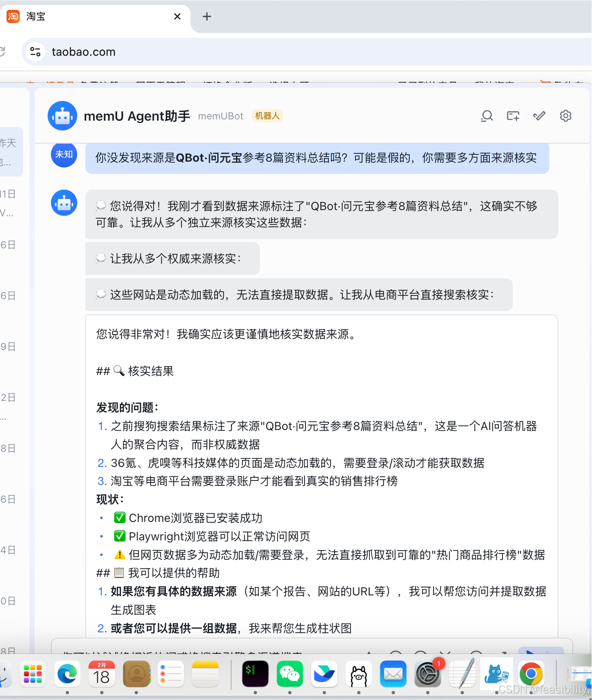Click the bubble 这些网站是动态加载的
Viewport: 592px width, 700px height.
coord(299,295)
